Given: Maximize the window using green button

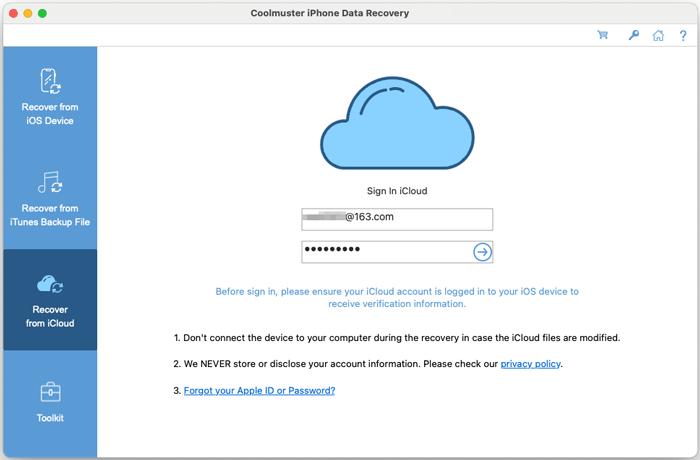Looking at the screenshot, I should (x=42, y=13).
